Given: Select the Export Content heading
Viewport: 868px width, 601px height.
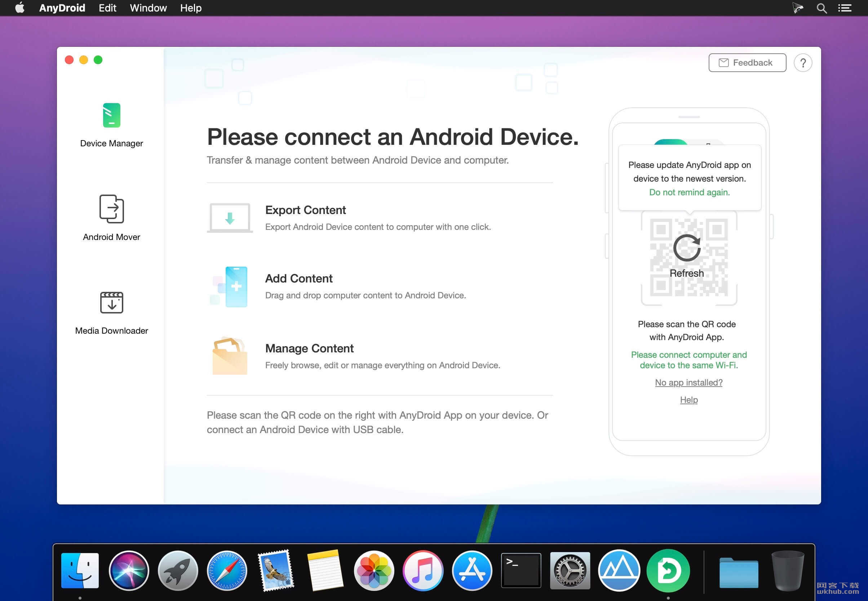Looking at the screenshot, I should [x=305, y=210].
